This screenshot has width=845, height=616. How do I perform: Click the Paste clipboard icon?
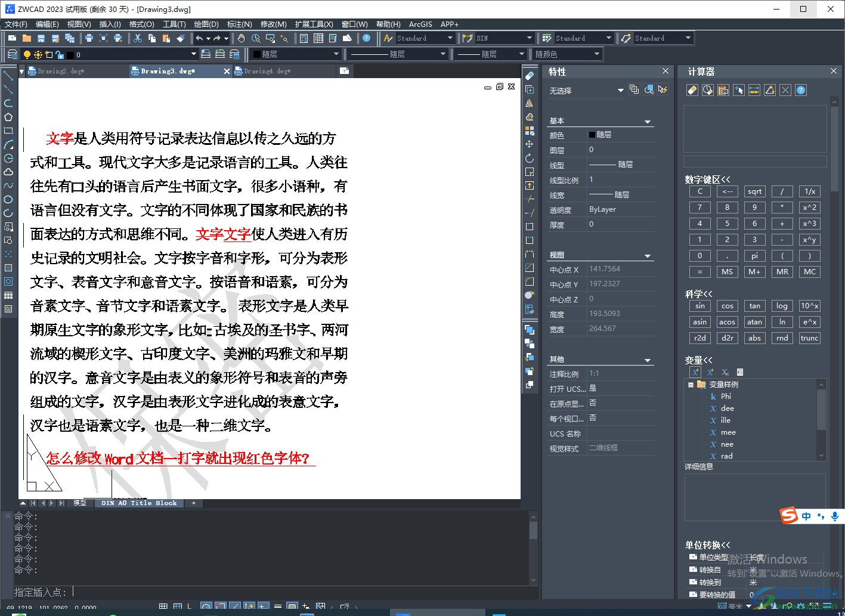click(166, 38)
